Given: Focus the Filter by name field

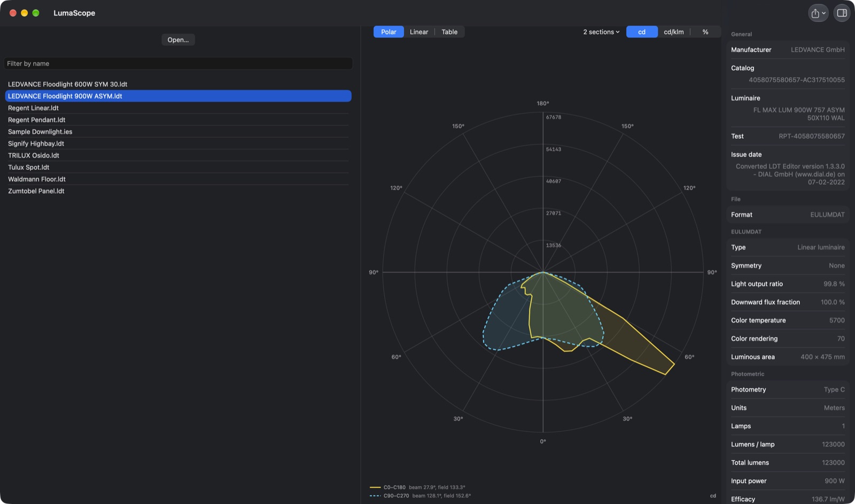Looking at the screenshot, I should pyautogui.click(x=178, y=64).
